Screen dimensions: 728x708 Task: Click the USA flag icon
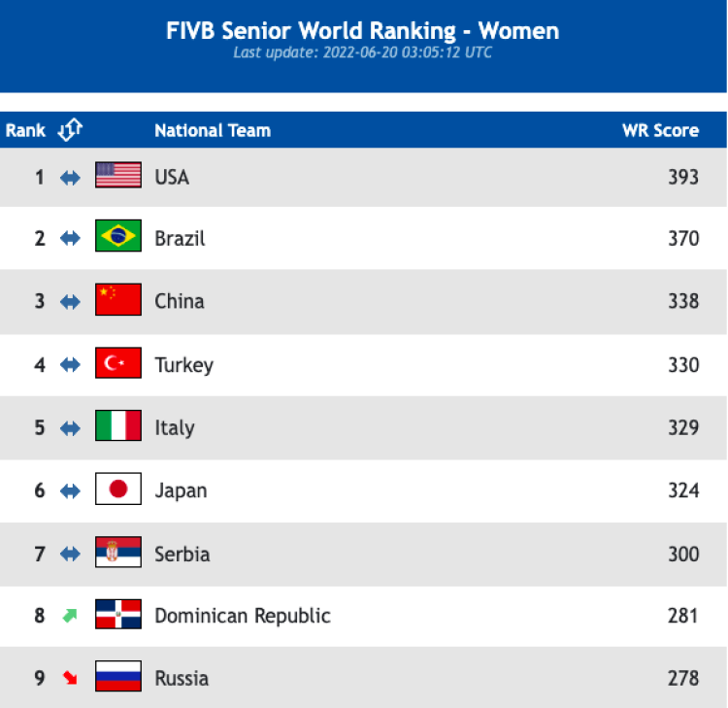coord(118,175)
